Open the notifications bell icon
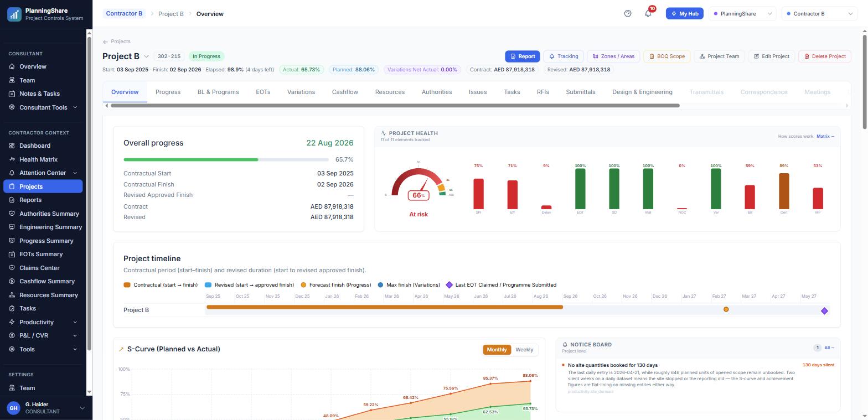Screen dimensions: 868x420 click(648, 14)
